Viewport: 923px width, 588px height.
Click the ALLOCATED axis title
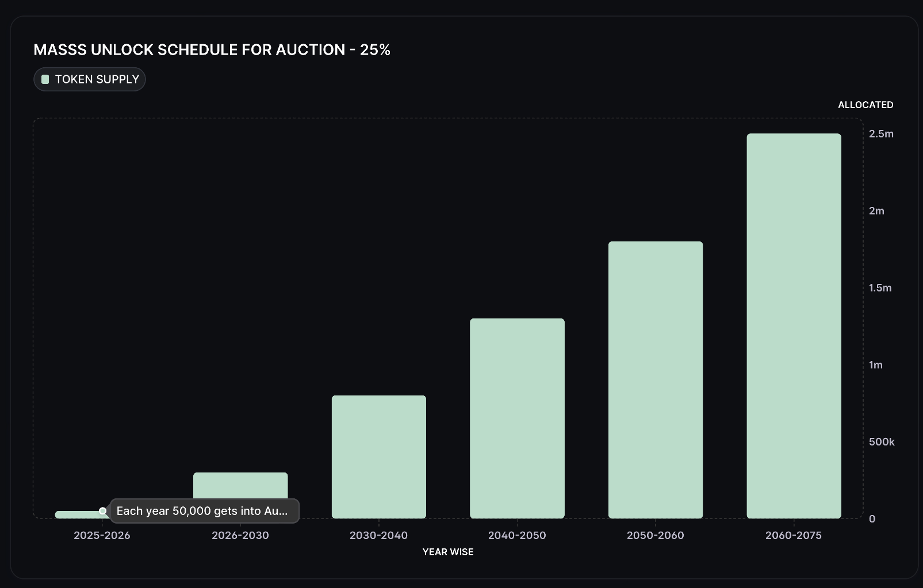pos(865,105)
